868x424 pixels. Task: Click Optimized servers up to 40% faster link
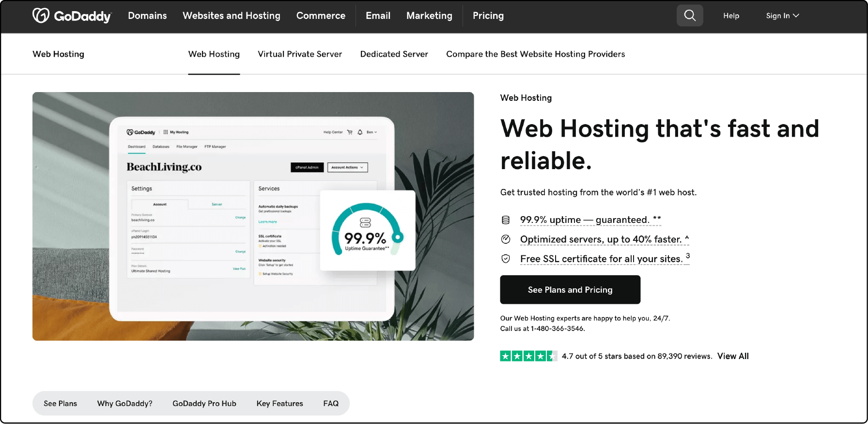click(x=604, y=239)
